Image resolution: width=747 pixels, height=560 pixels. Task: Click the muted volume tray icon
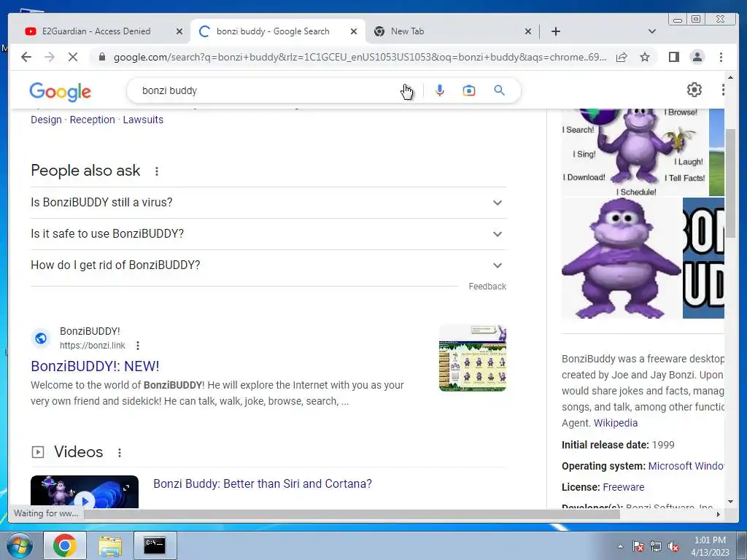[x=673, y=547]
